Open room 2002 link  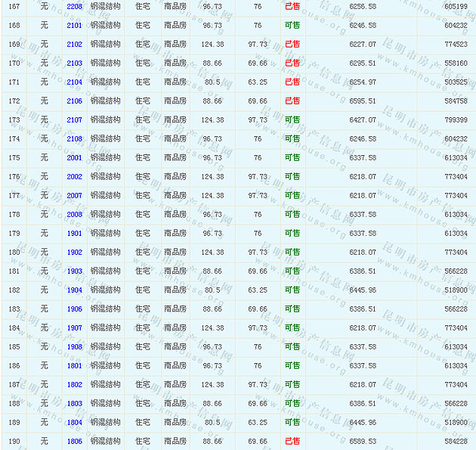(74, 176)
